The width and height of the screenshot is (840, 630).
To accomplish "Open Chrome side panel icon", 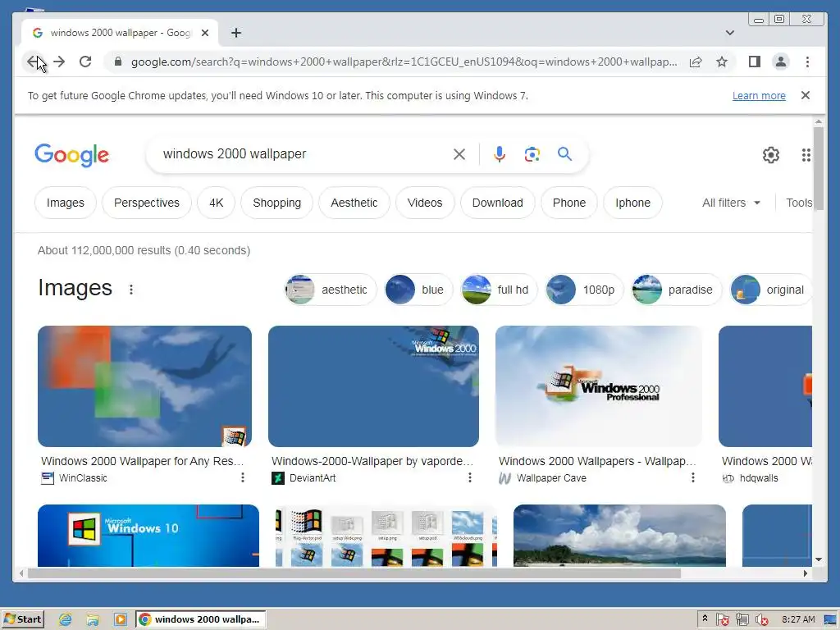I will click(755, 62).
